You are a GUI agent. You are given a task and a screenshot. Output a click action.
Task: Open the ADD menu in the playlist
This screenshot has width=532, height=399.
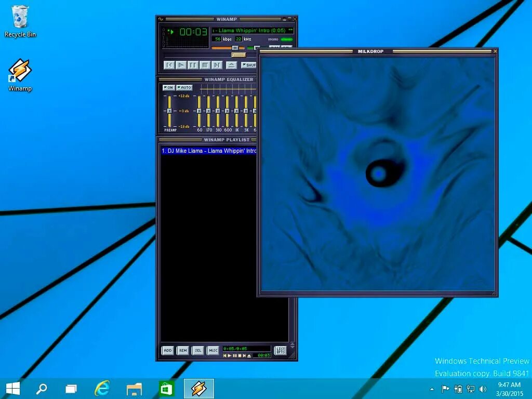(x=168, y=350)
